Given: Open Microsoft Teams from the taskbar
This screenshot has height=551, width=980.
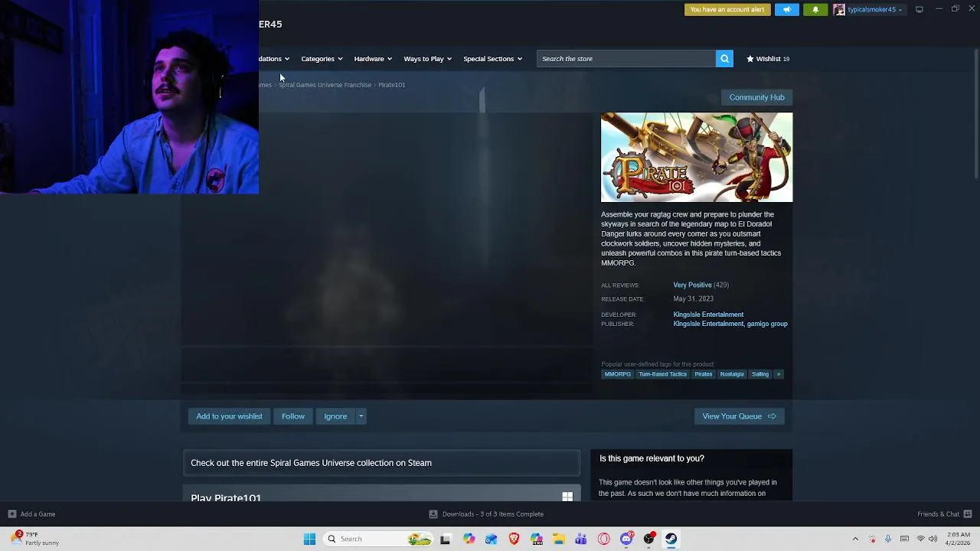Looking at the screenshot, I should pos(581,539).
